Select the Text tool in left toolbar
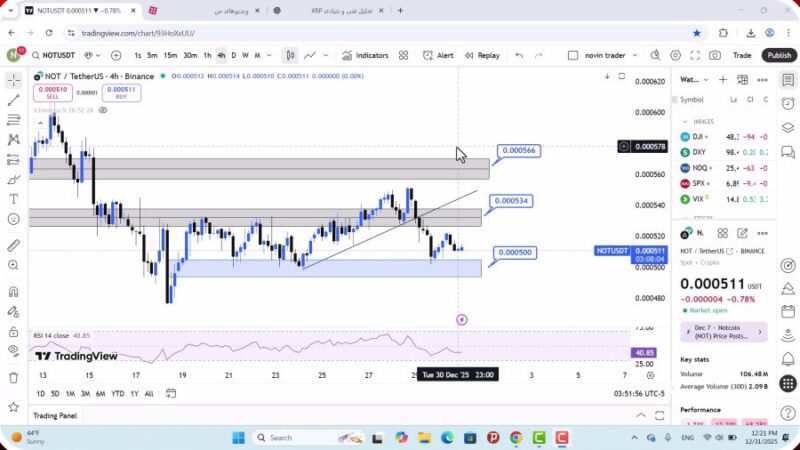 (14, 199)
